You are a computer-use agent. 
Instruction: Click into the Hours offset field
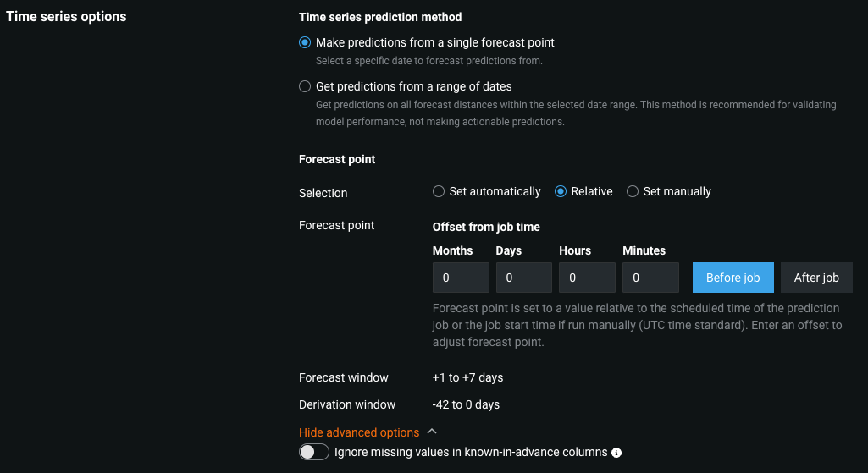(x=587, y=278)
